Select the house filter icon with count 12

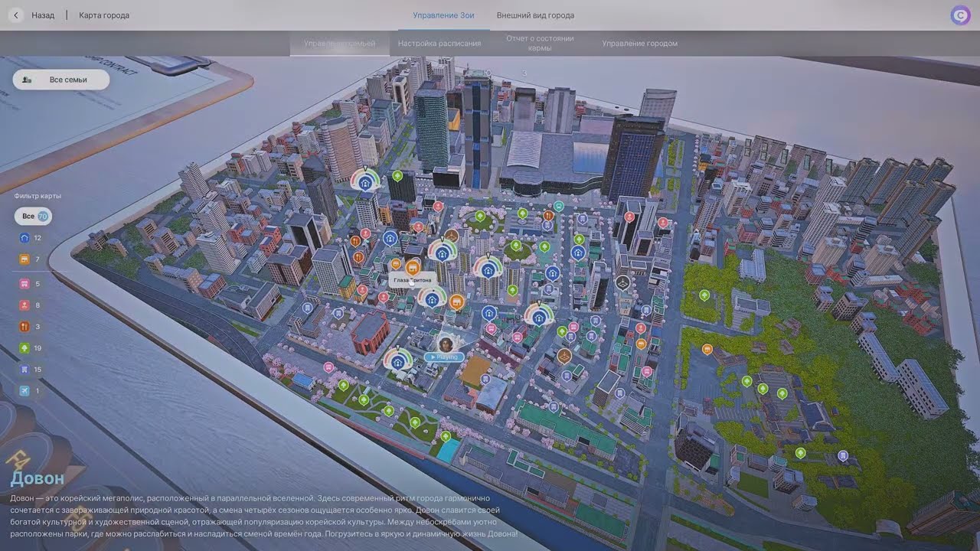tap(24, 238)
